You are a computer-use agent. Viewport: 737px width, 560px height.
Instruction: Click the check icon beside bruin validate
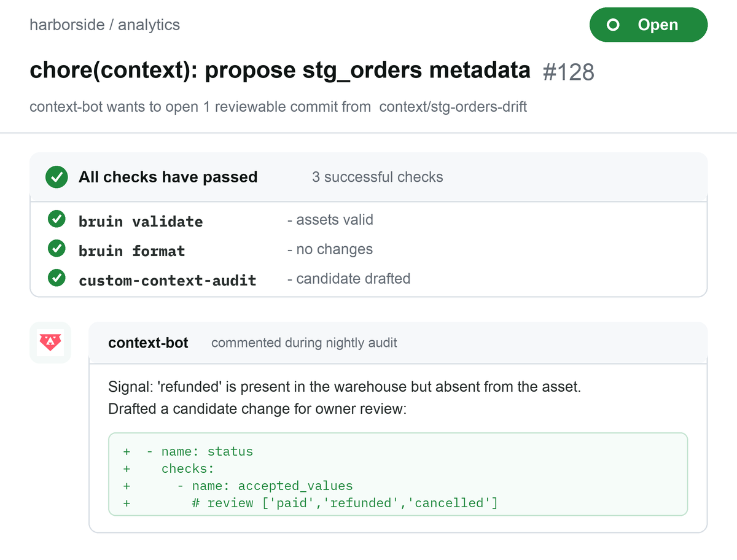coord(57,220)
